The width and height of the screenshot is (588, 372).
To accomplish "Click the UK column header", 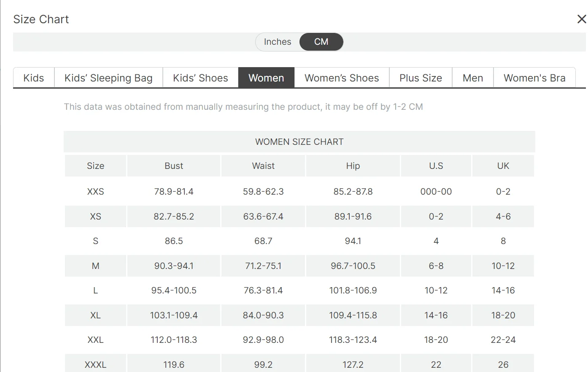I will (503, 166).
